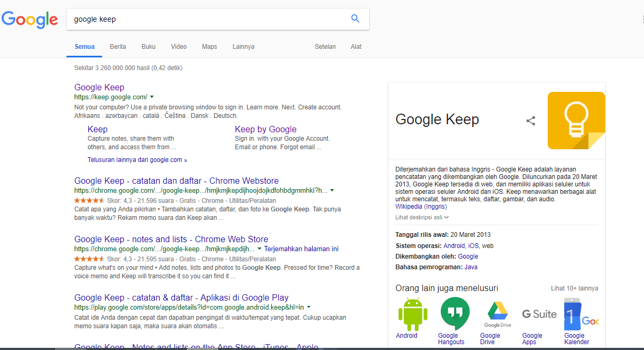Open the 'Keep' sitelink
This screenshot has height=350, width=644.
pos(97,129)
